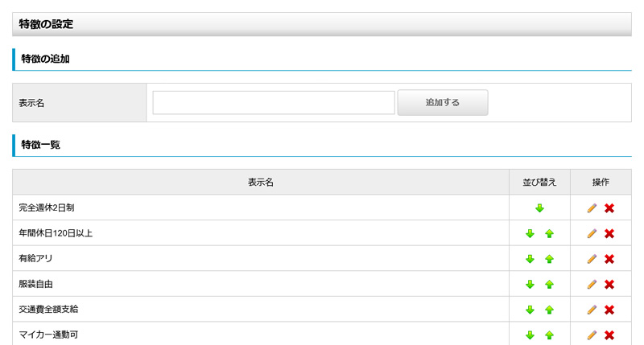
Task: Move 有給アリ up in the list
Action: coord(549,259)
